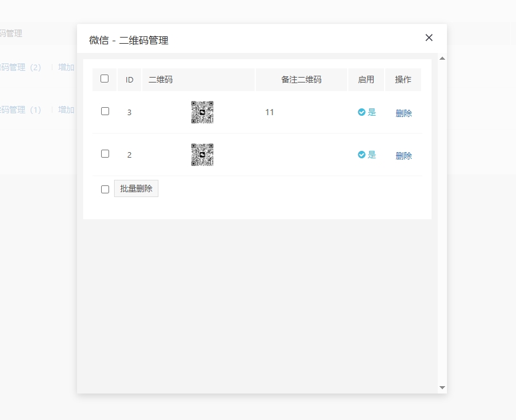Check the checkbox for row ID 2
This screenshot has width=516, height=420.
tap(105, 154)
